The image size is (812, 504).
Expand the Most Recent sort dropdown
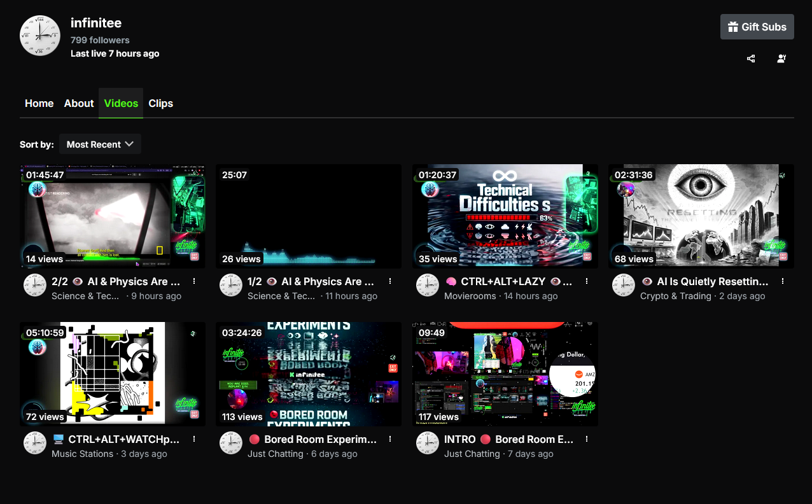100,144
